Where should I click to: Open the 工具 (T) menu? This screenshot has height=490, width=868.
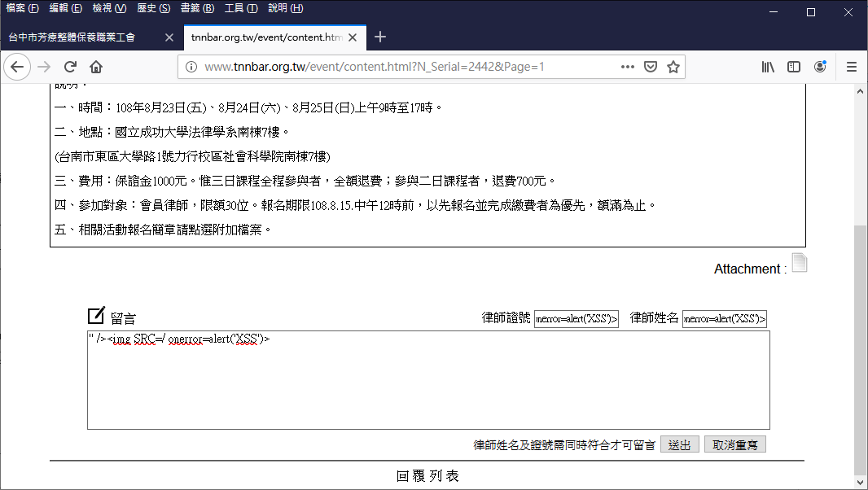pos(241,8)
